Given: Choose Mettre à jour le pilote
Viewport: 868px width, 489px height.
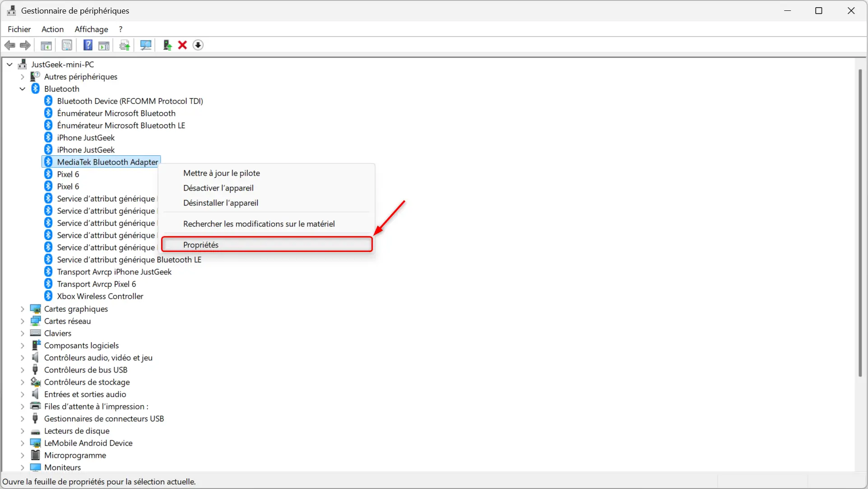Looking at the screenshot, I should click(x=267, y=173).
